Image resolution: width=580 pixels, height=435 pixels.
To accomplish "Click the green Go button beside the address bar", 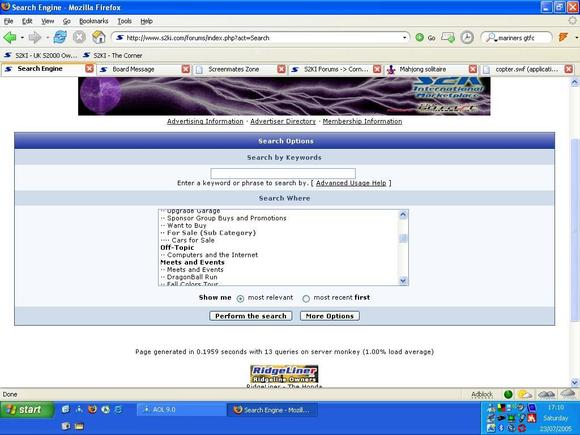I will (425, 37).
